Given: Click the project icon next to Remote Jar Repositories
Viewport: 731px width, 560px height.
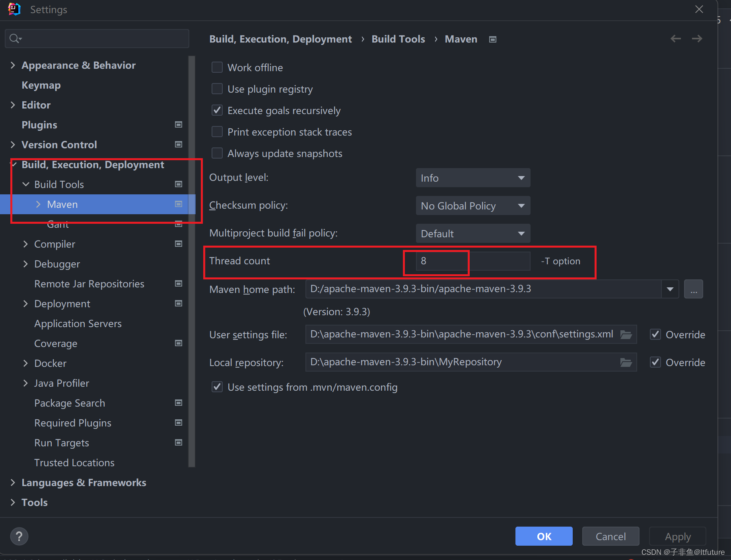Looking at the screenshot, I should [x=179, y=283].
